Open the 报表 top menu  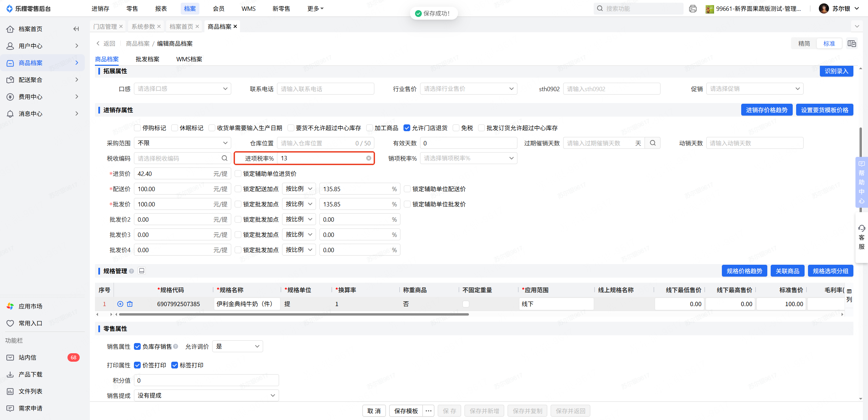coord(161,8)
